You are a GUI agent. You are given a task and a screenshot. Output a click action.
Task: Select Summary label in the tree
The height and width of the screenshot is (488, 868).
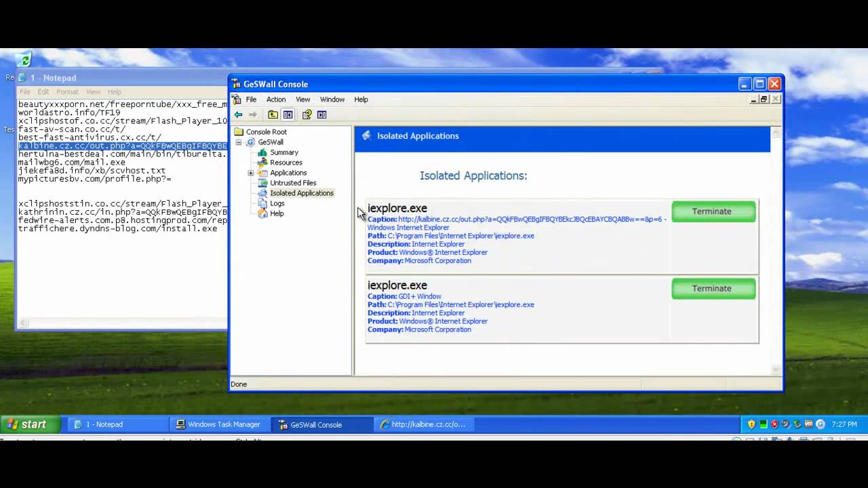pyautogui.click(x=284, y=152)
